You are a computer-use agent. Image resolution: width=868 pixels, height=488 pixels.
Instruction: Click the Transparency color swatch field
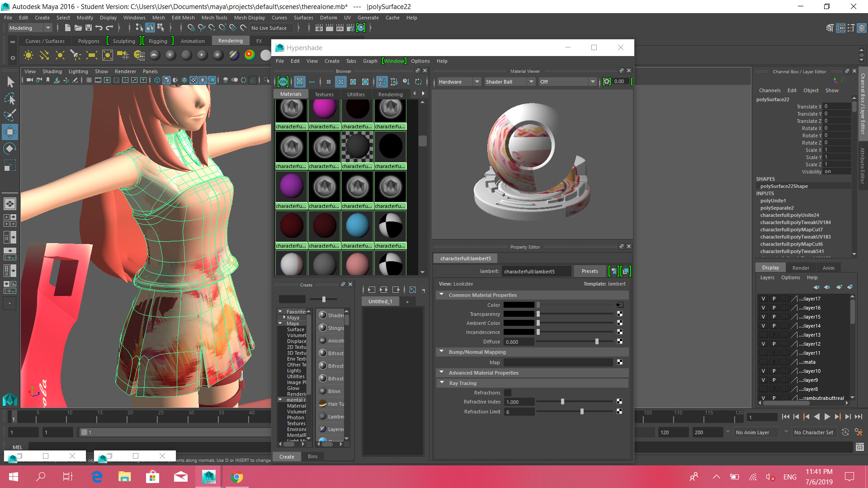click(x=519, y=314)
